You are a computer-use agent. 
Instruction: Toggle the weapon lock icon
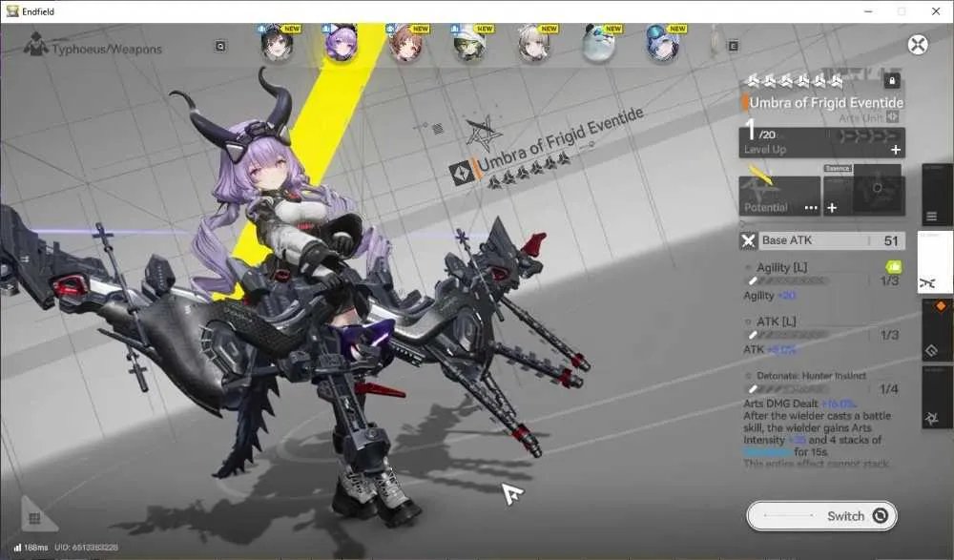point(891,80)
